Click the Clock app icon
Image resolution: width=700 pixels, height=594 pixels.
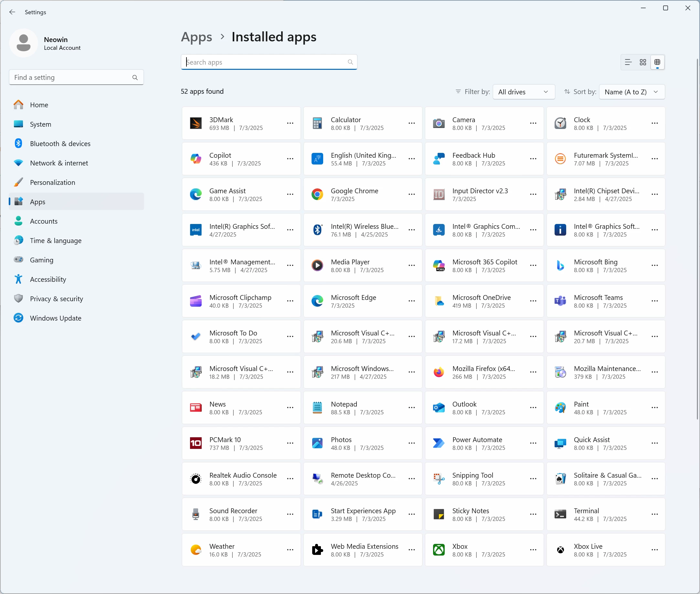560,123
